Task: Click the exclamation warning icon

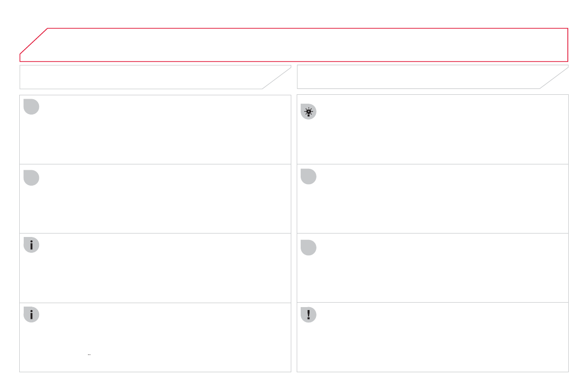Action: pyautogui.click(x=309, y=315)
